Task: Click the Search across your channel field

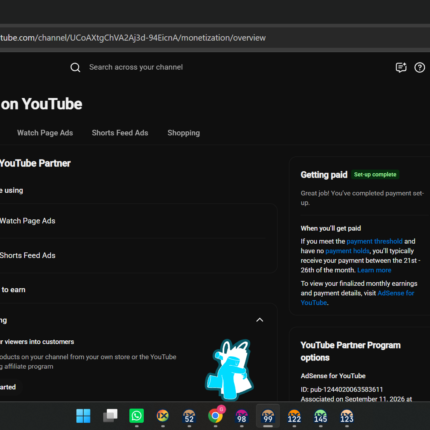Action: coord(136,67)
